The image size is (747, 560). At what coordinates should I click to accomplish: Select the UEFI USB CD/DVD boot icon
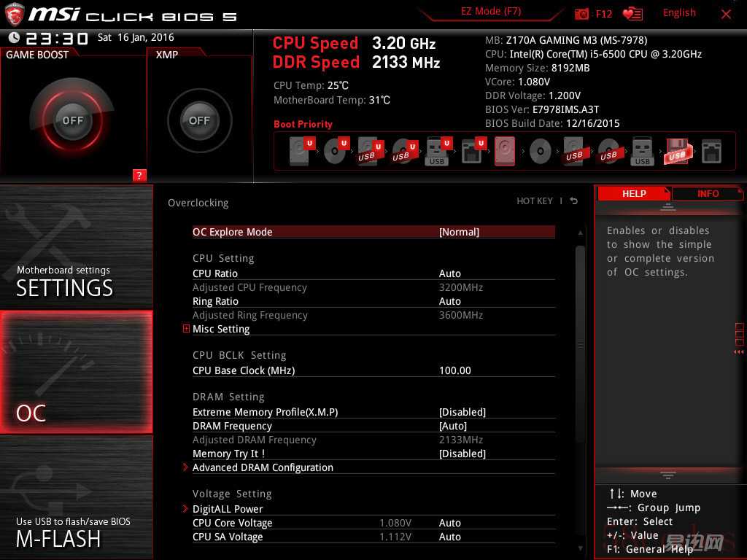[x=404, y=152]
